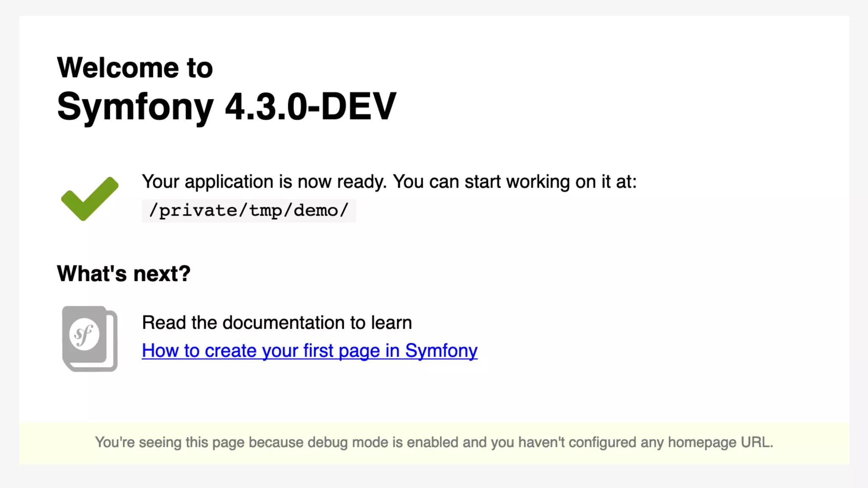This screenshot has height=488, width=868.
Task: Click 'Your application is now ready' sentence
Action: click(264, 182)
